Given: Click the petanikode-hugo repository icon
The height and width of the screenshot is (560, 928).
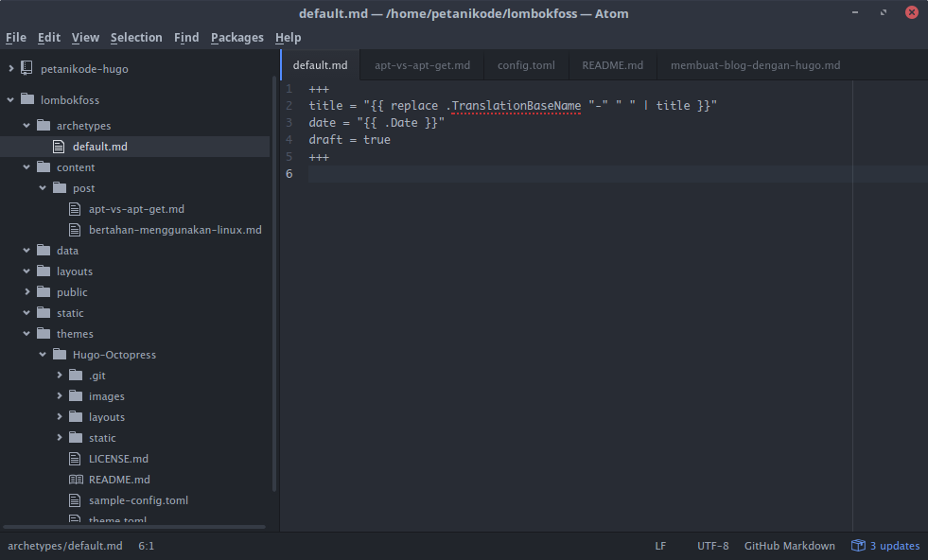Looking at the screenshot, I should 26,69.
